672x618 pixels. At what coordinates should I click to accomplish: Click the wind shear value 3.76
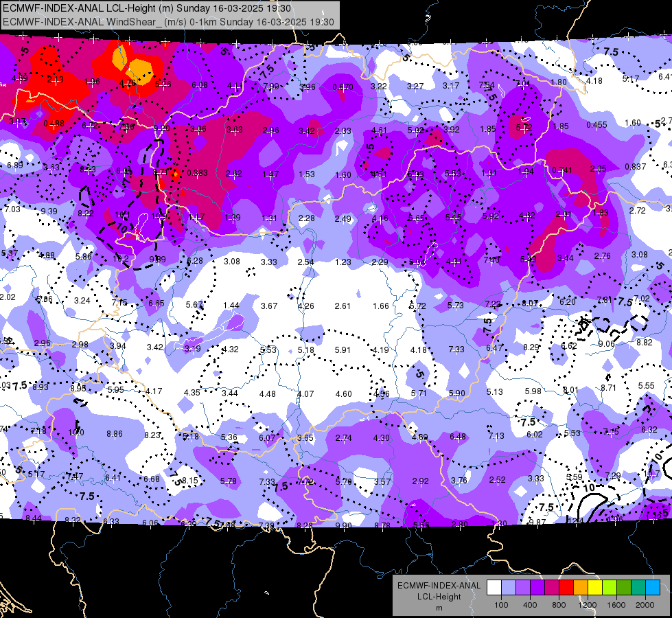click(x=459, y=481)
